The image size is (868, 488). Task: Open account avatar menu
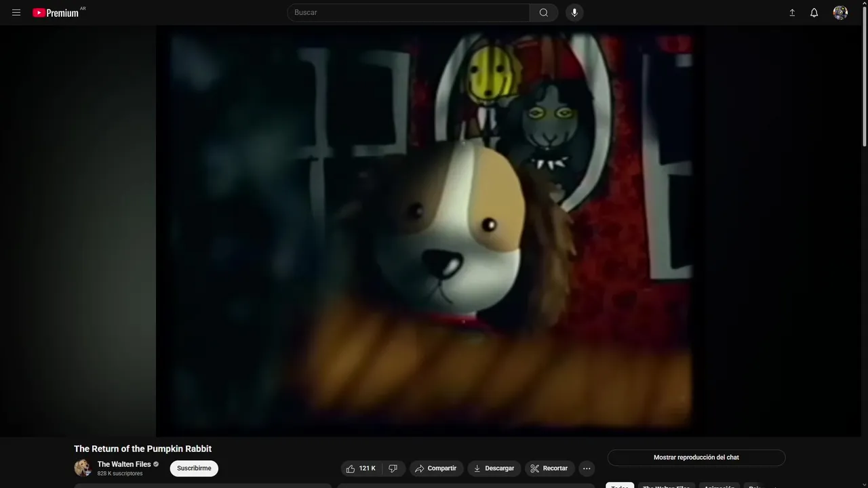coord(840,12)
